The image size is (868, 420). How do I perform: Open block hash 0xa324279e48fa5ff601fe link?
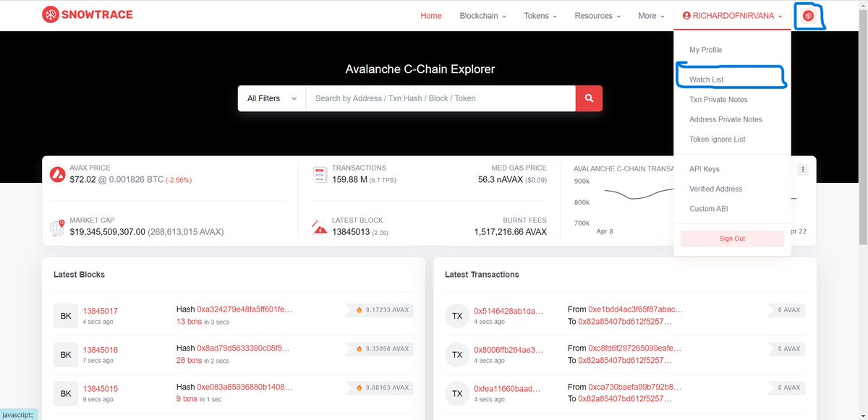pyautogui.click(x=244, y=309)
